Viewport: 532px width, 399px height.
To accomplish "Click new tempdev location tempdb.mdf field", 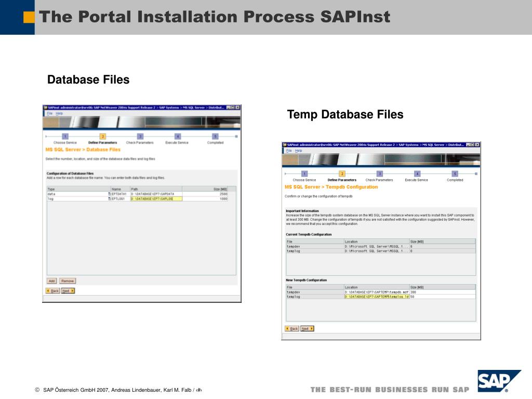I will point(377,292).
